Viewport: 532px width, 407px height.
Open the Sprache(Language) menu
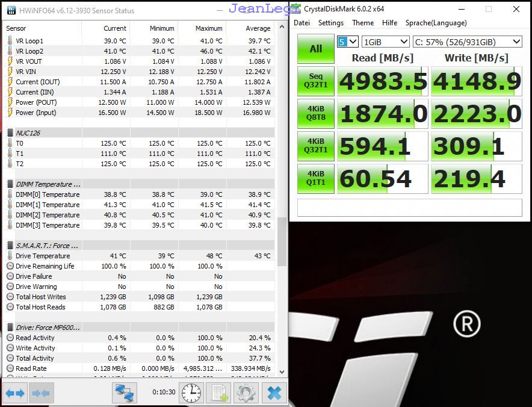pyautogui.click(x=436, y=23)
